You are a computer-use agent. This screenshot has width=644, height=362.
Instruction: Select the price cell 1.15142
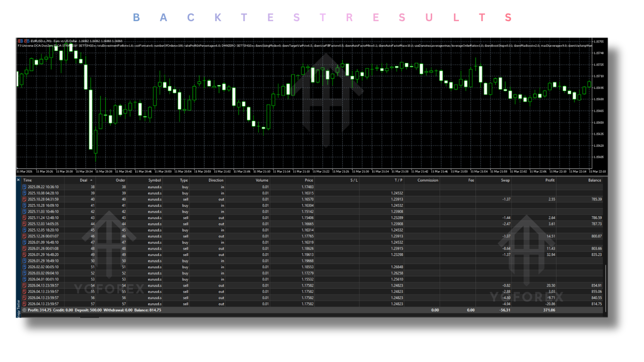(x=306, y=211)
